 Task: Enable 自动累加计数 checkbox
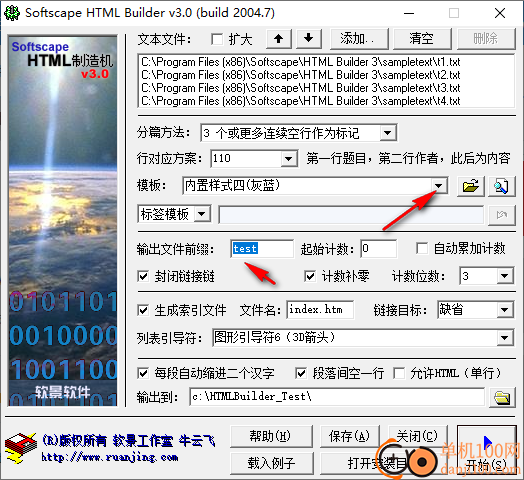click(422, 248)
